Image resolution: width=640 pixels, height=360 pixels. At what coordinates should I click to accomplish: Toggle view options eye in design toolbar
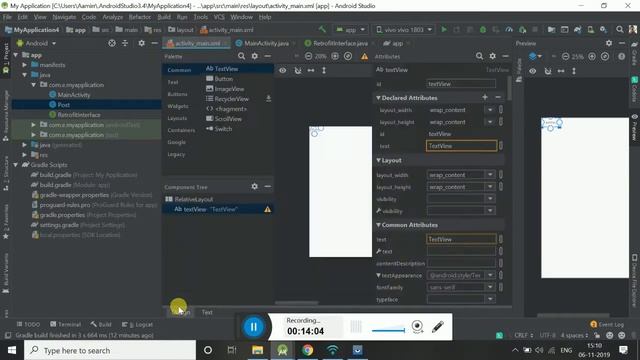click(x=282, y=71)
